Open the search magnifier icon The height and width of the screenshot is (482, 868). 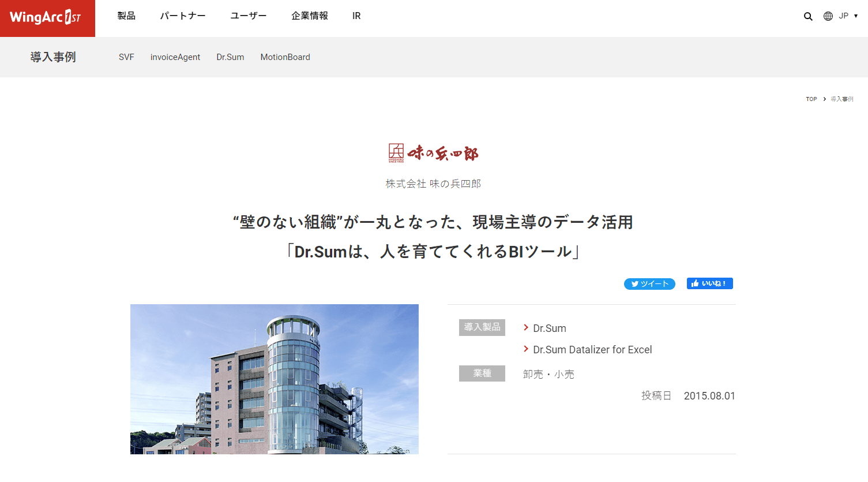click(x=808, y=16)
